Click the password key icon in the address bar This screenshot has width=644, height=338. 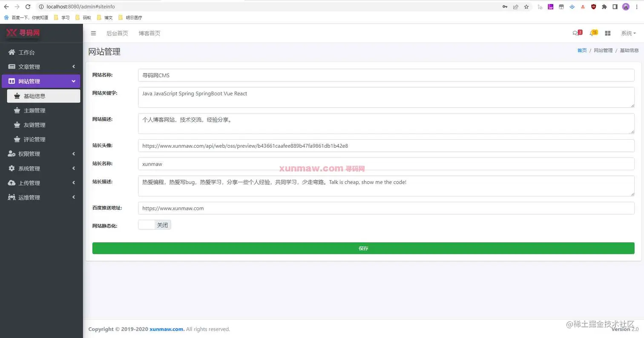coord(505,7)
